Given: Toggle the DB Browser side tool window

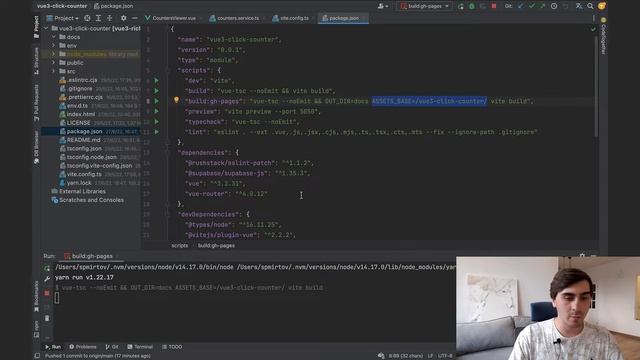Looking at the screenshot, I should 36,147.
